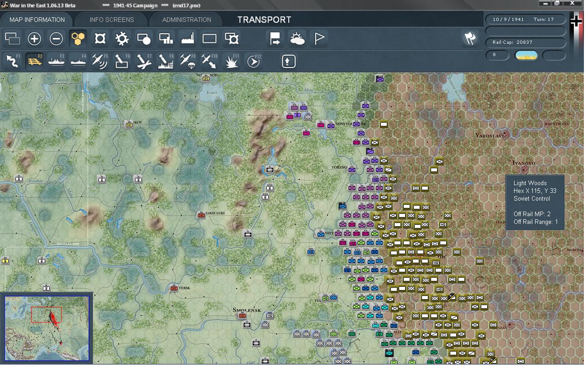Switch to the INFO SCREENS tab
588x368 pixels.
tap(112, 20)
